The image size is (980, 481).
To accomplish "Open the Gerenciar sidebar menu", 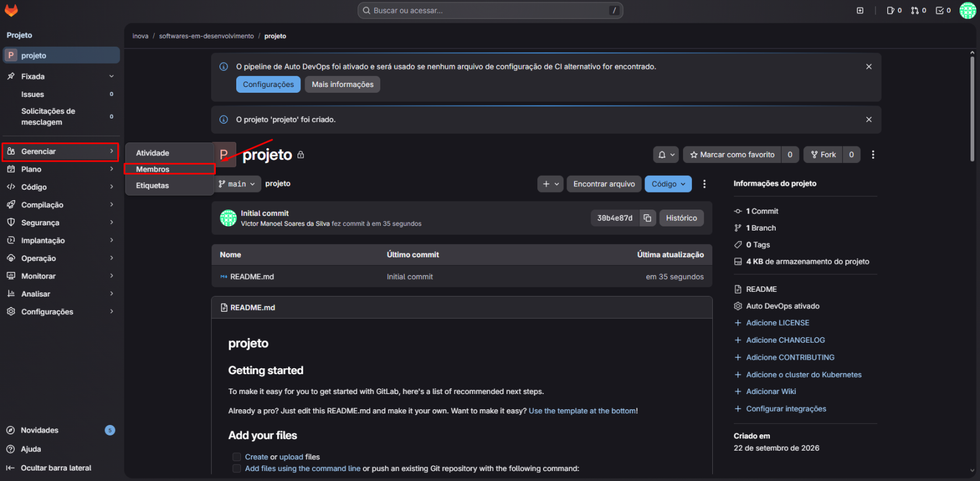I will pos(60,152).
